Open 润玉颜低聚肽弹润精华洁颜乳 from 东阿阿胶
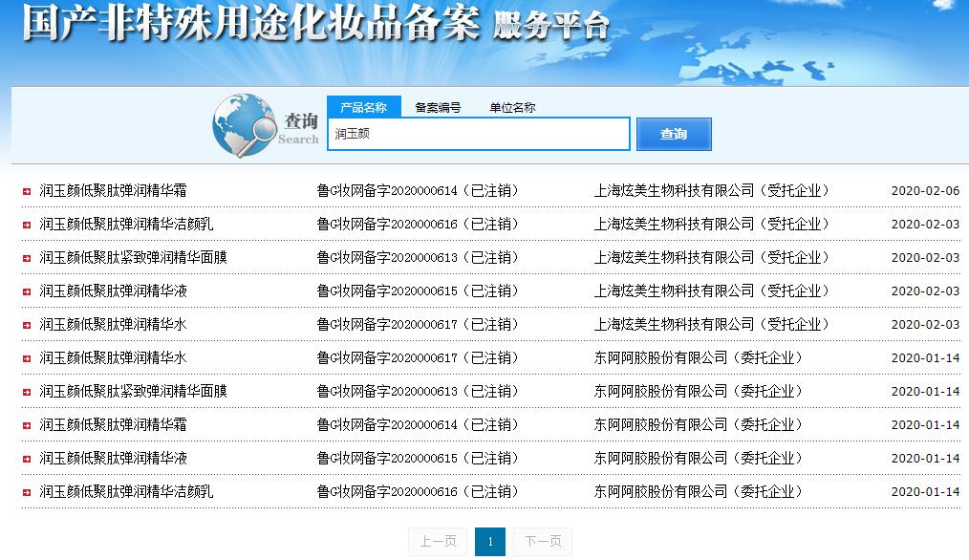The width and height of the screenshot is (969, 560). pos(127,491)
